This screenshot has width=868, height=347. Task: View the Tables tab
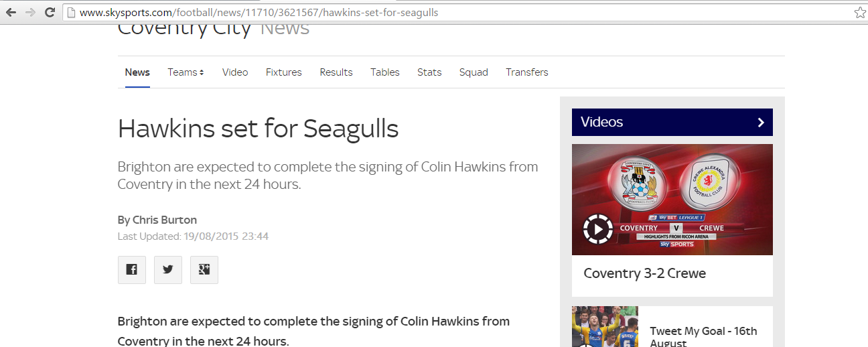pos(385,72)
